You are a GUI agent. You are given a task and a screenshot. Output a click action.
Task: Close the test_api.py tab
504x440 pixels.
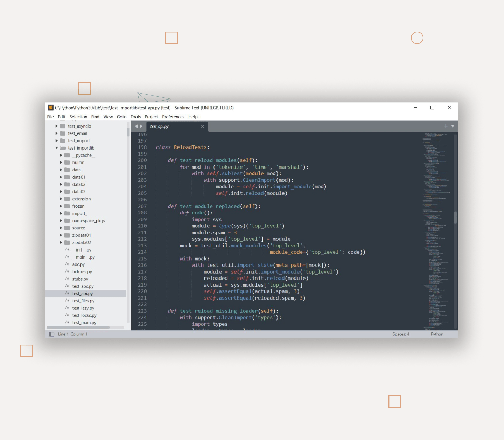pos(202,126)
